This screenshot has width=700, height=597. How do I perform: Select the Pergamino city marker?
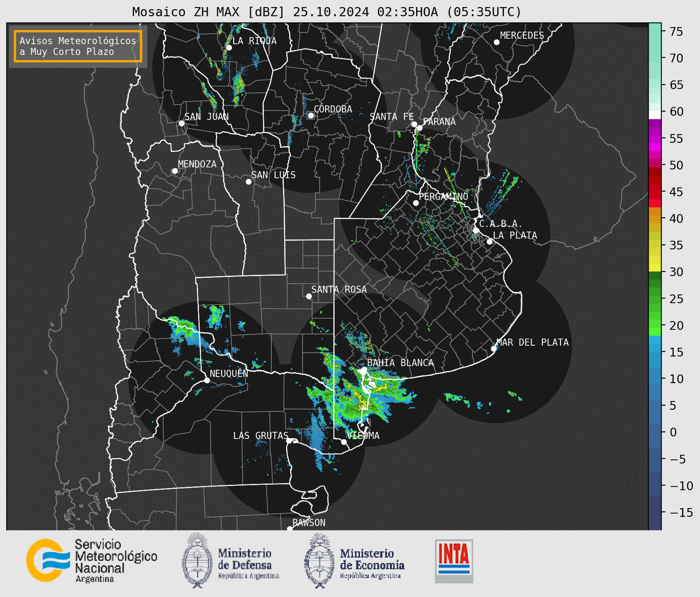pos(416,203)
